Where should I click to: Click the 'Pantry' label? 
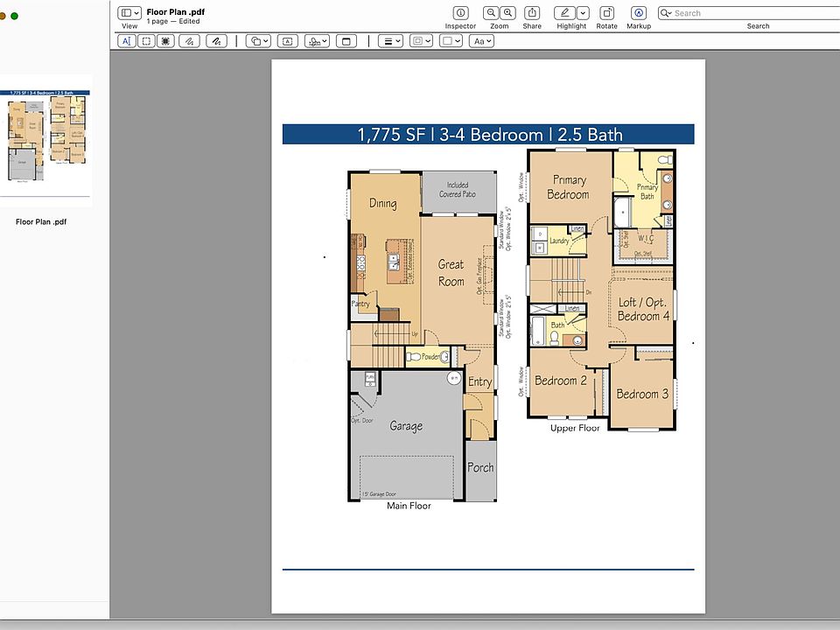click(x=360, y=304)
